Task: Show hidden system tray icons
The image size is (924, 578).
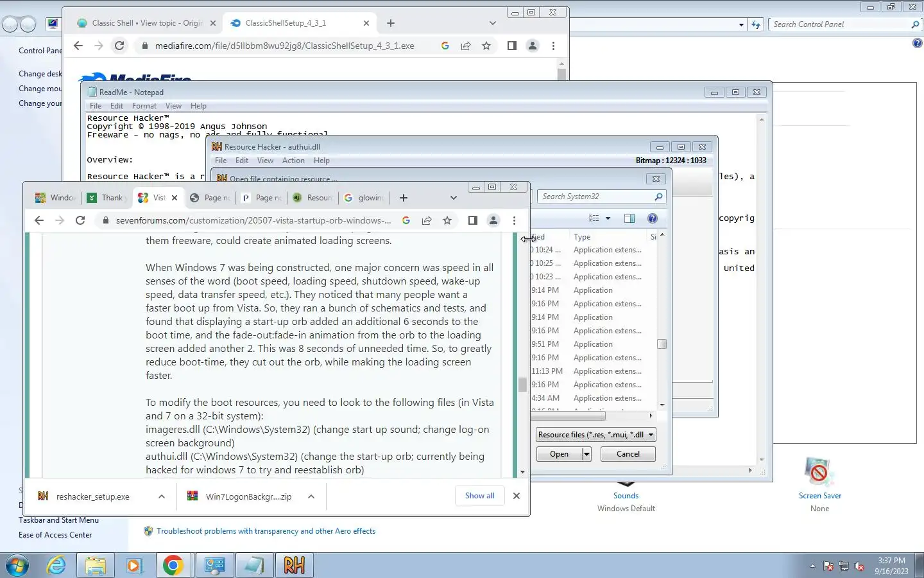Action: [x=812, y=566]
